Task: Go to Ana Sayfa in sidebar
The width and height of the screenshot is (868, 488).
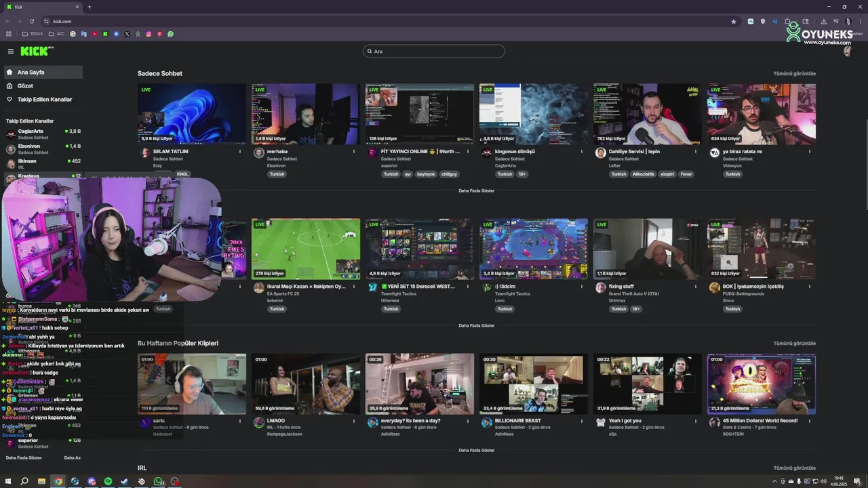Action: [43, 72]
